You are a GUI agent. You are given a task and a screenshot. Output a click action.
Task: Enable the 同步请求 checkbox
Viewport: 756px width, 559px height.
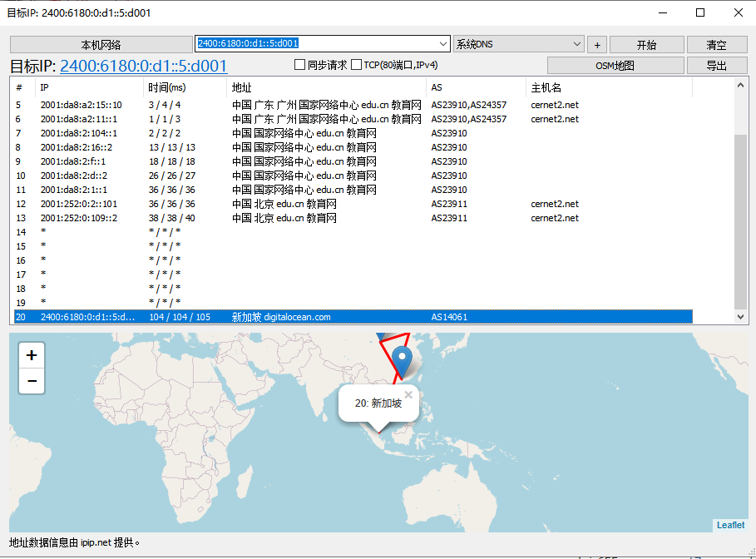coord(301,65)
